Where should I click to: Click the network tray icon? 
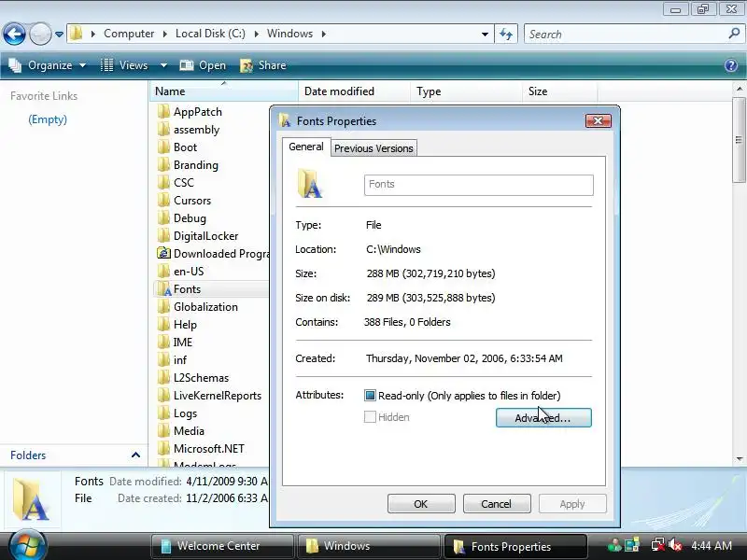[657, 545]
